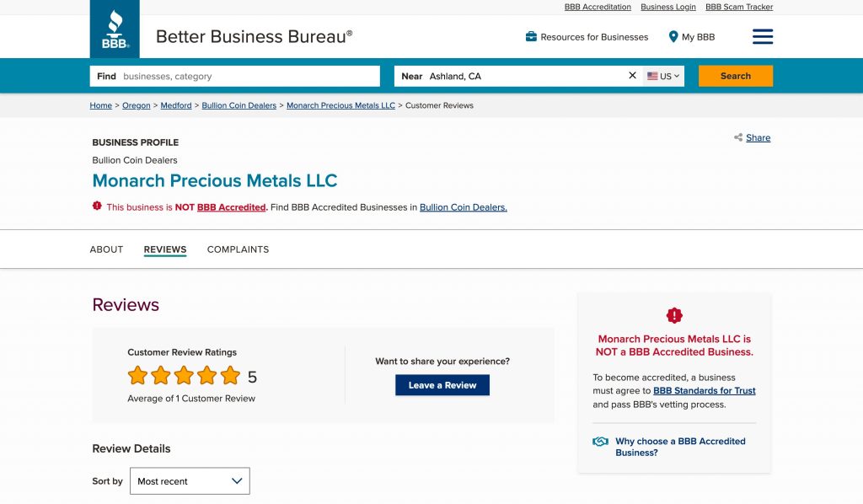Open the BBB Scam Tracker link

point(738,7)
